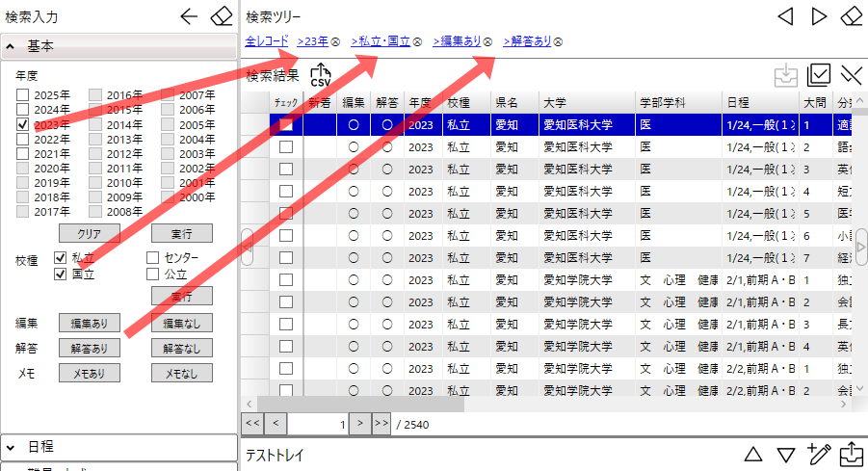Click the download-to-tray icon in 検索結果

[x=785, y=75]
